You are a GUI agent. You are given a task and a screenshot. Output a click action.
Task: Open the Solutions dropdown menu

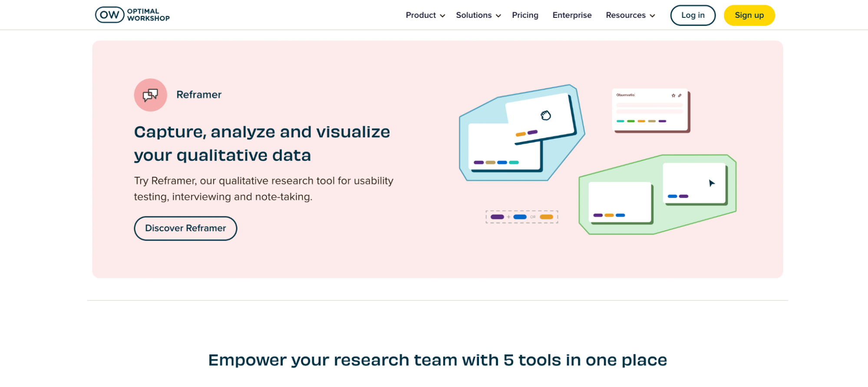[x=478, y=15]
